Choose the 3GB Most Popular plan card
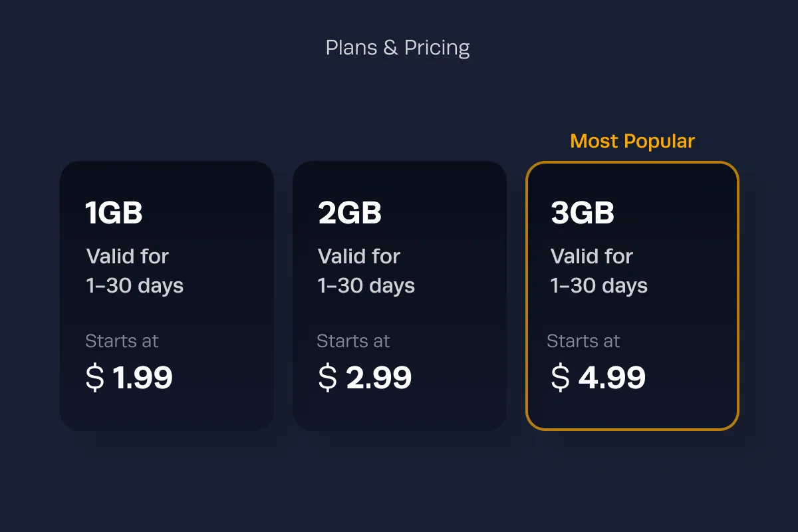The image size is (798, 532). tap(632, 296)
